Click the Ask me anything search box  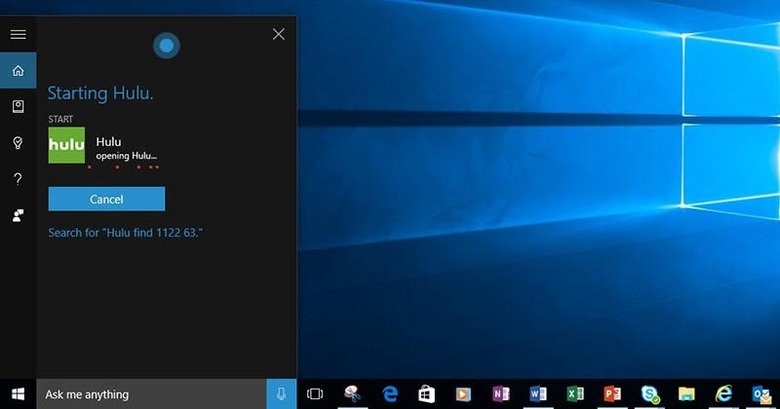(x=151, y=394)
